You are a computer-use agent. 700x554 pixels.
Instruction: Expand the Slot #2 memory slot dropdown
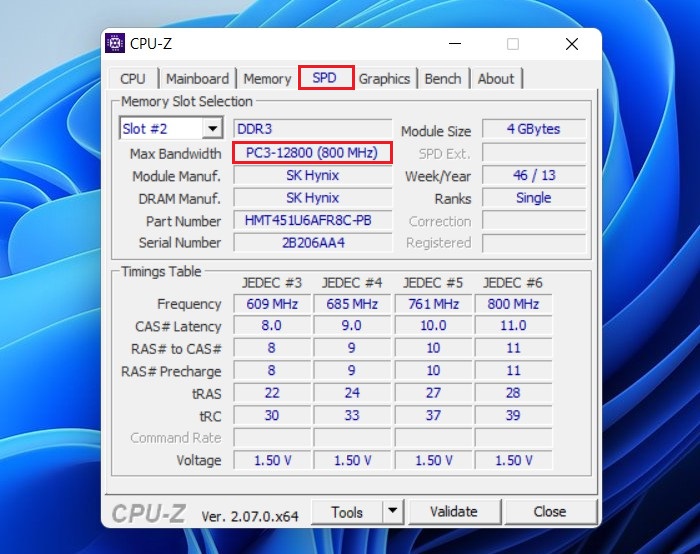pyautogui.click(x=212, y=129)
